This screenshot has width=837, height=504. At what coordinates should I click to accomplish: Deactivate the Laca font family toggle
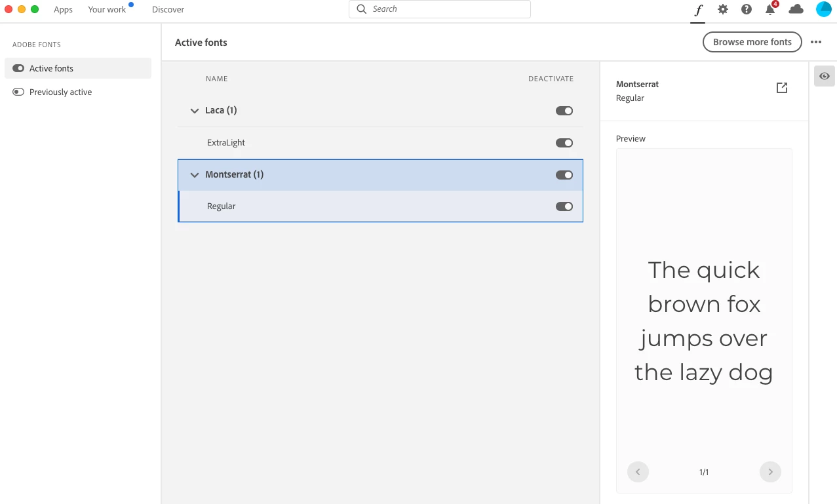coord(564,111)
